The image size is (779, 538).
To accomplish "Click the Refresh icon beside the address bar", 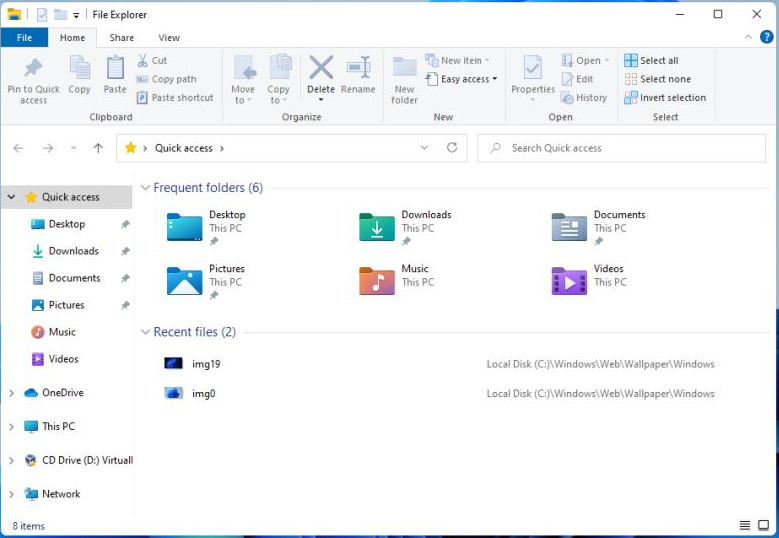I will [452, 148].
